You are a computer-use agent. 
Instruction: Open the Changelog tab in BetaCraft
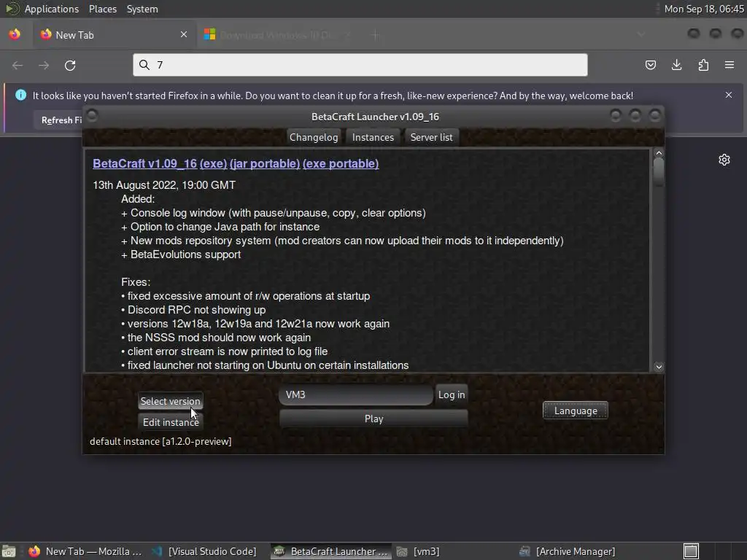click(x=314, y=137)
